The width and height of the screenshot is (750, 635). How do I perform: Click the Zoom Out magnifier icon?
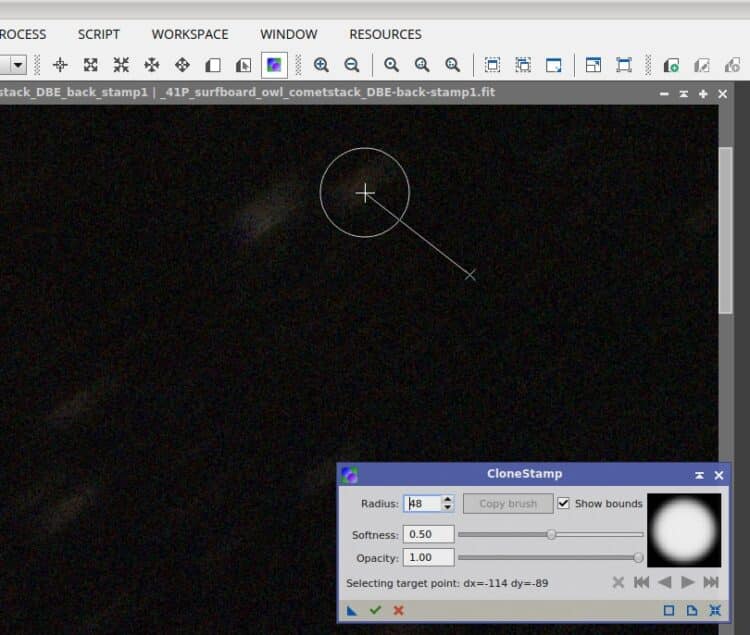click(352, 65)
